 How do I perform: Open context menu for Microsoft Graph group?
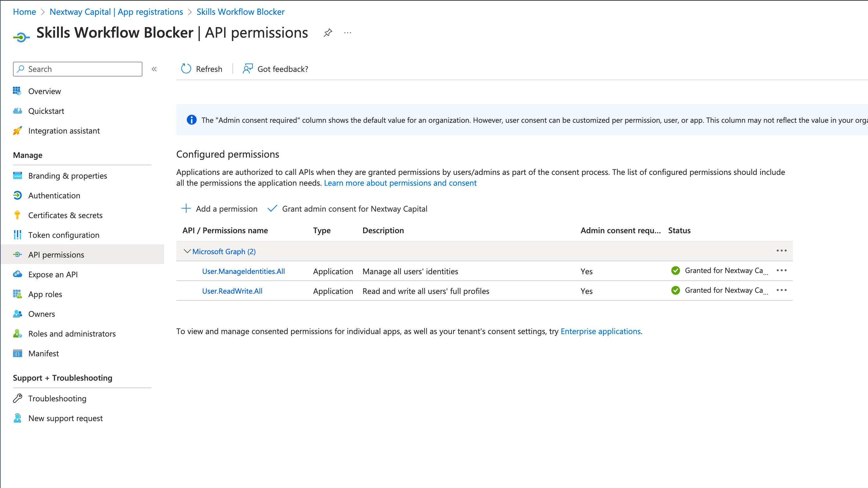click(782, 250)
